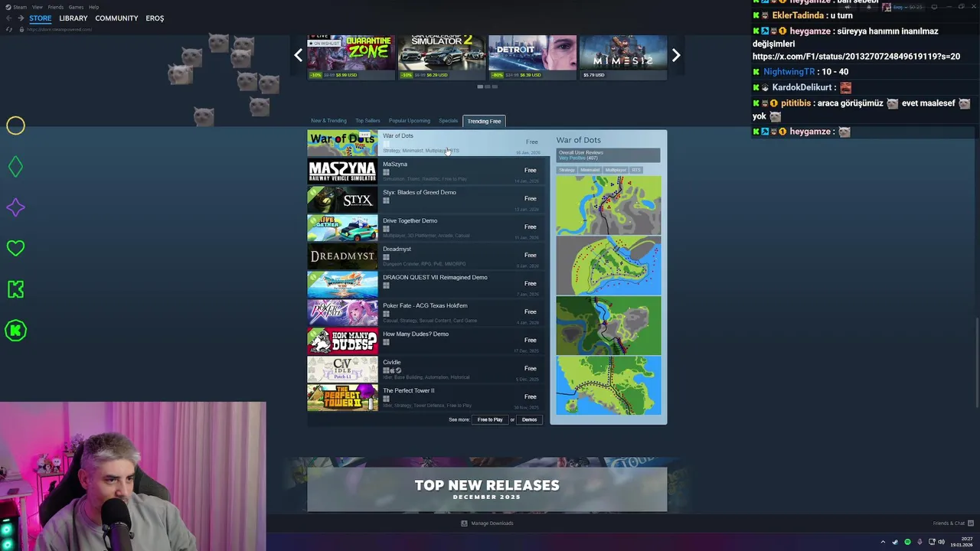The image size is (980, 551).
Task: Click the Demos button
Action: coord(530,419)
